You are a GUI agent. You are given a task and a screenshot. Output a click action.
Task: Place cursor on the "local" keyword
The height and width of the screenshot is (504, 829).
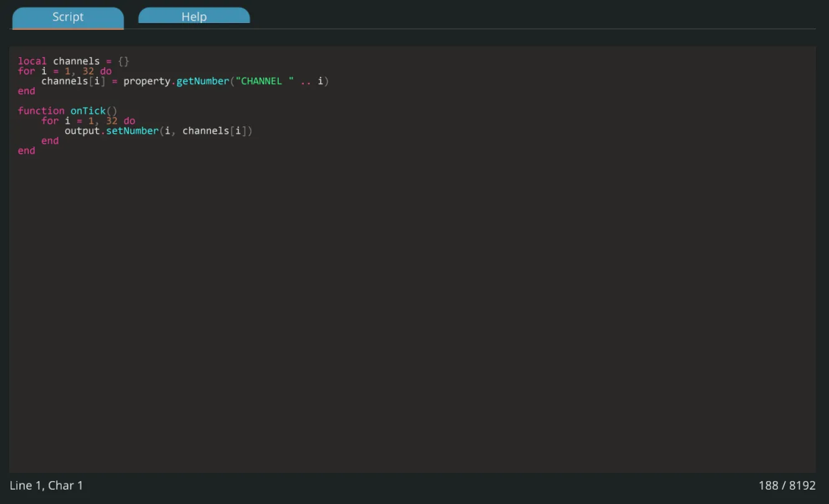32,61
